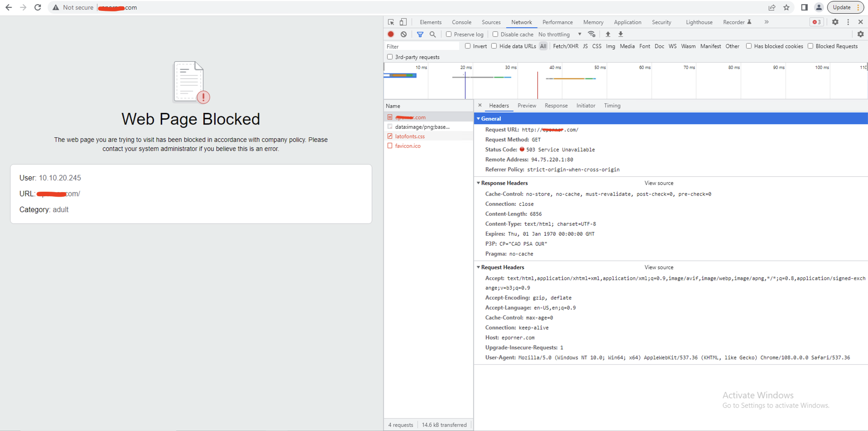Activate the DevTools inspect element picker
Screen dimensions: 868x431
[x=391, y=22]
